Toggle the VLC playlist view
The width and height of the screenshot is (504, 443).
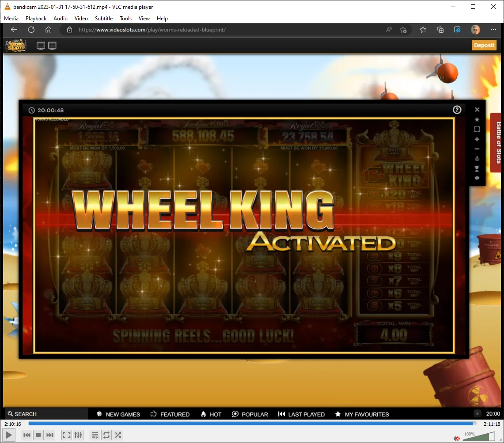95,435
